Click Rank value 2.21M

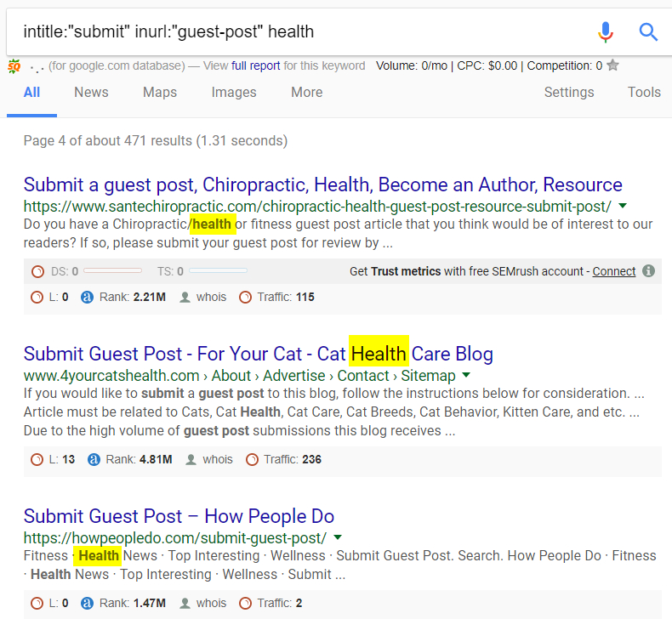(x=150, y=298)
